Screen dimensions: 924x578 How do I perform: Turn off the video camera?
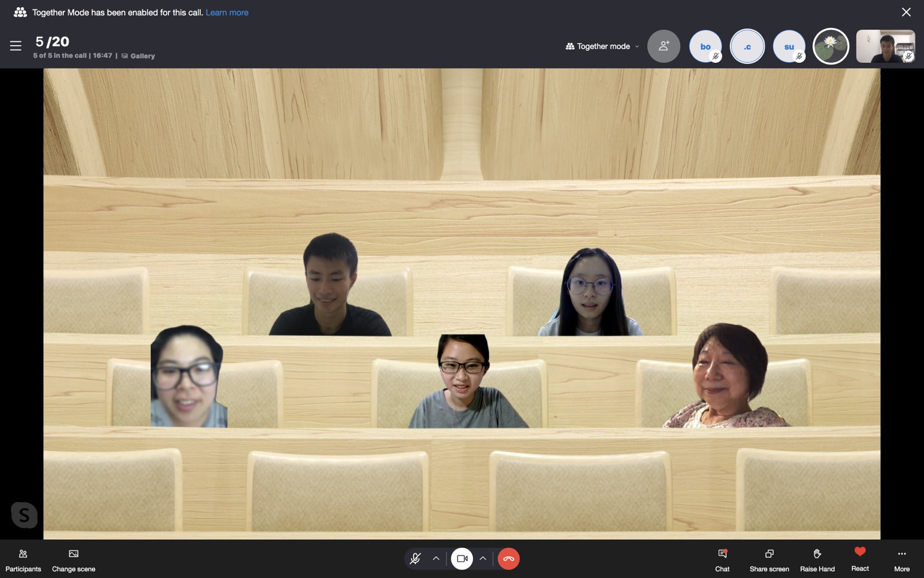point(462,559)
